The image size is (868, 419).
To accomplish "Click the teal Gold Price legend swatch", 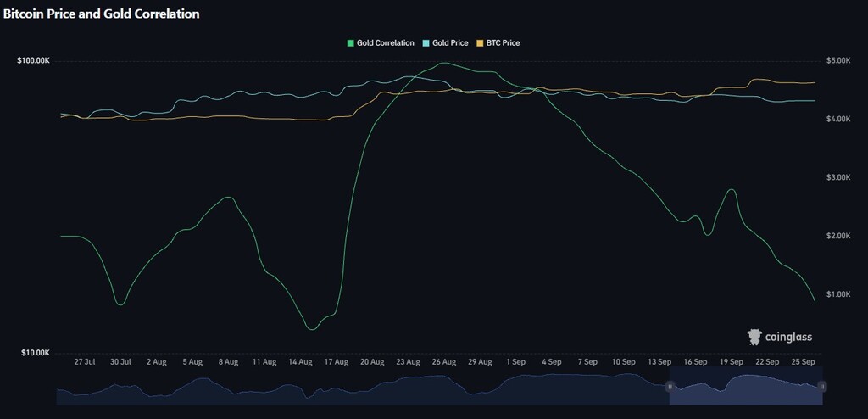I will coord(426,42).
